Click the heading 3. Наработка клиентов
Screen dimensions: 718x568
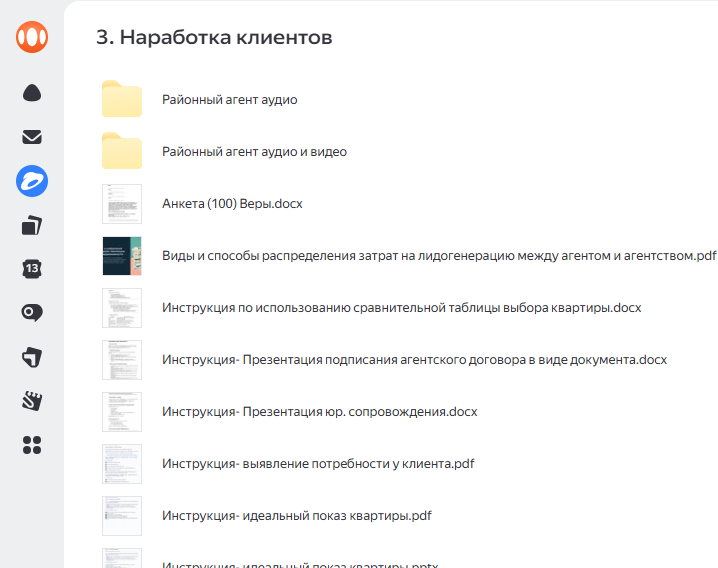click(x=214, y=37)
